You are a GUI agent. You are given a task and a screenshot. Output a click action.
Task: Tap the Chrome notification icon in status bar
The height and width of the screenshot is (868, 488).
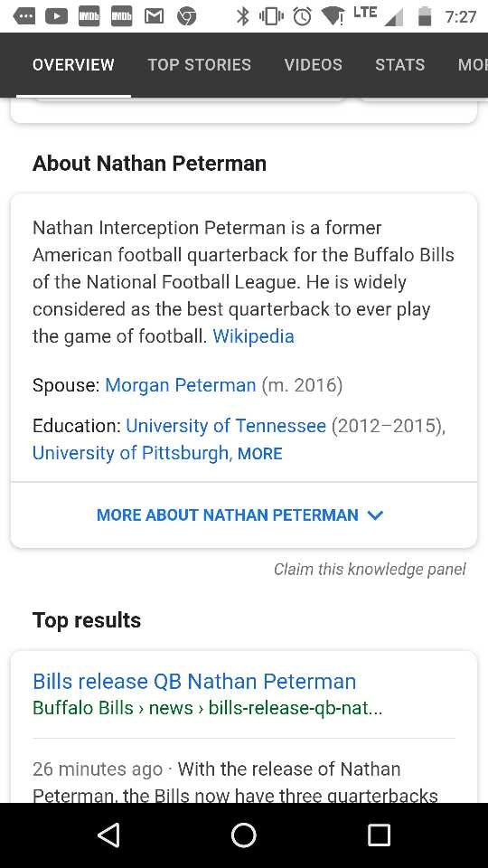(186, 17)
